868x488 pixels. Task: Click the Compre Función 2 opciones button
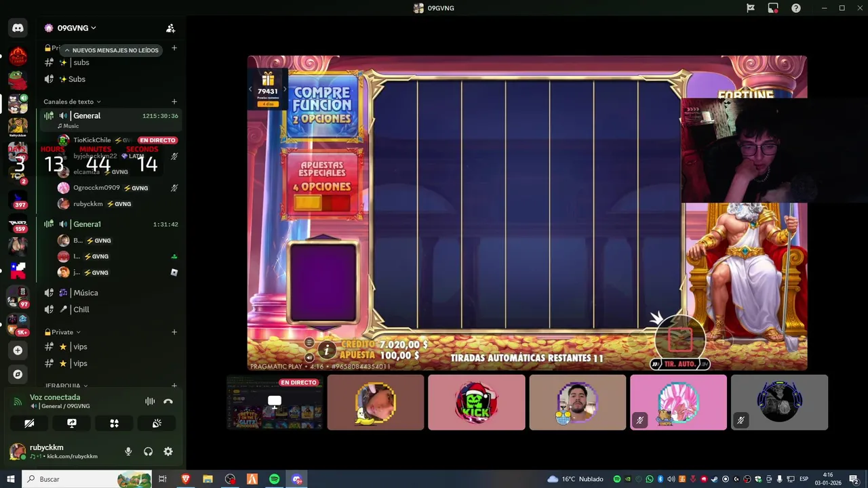[x=322, y=105]
